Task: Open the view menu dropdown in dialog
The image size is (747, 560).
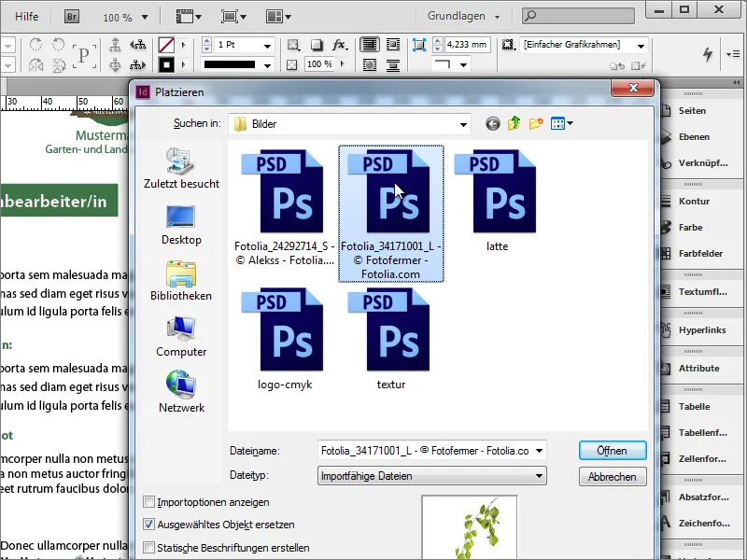Action: [562, 124]
